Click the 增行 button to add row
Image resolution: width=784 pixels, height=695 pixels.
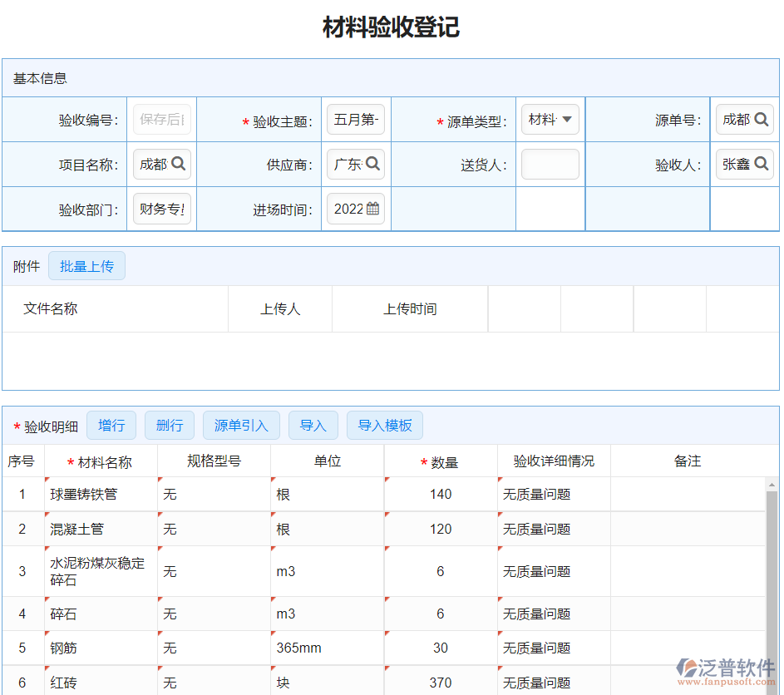tap(111, 425)
